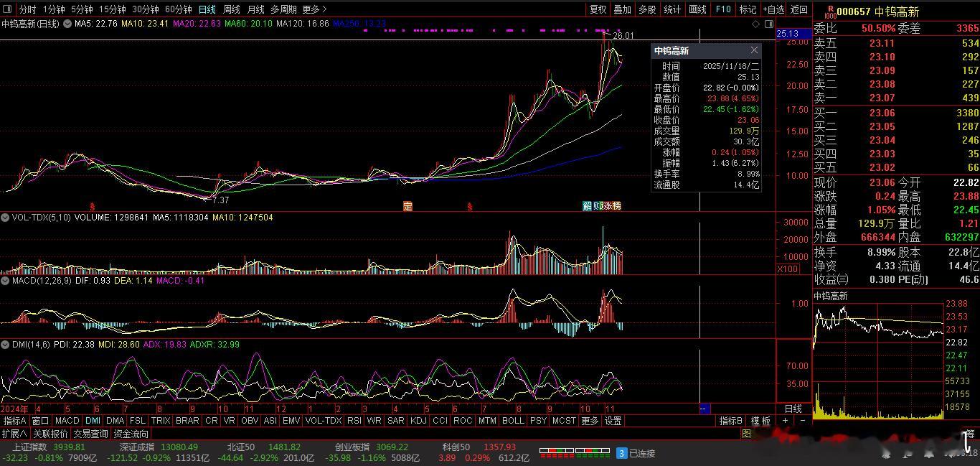Open the 窗口 window option
Screen dimensions: 980x466
coord(40,421)
